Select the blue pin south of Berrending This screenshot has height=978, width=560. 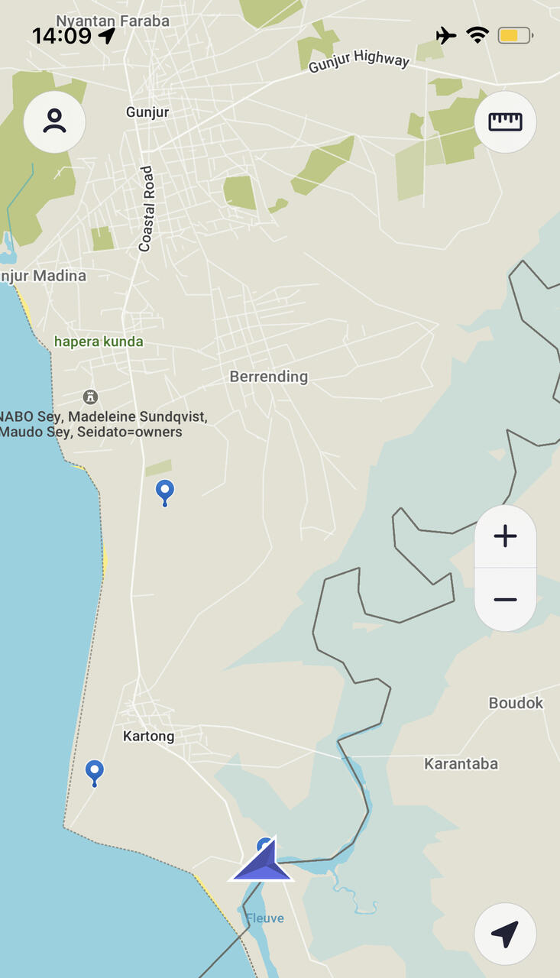coord(164,493)
